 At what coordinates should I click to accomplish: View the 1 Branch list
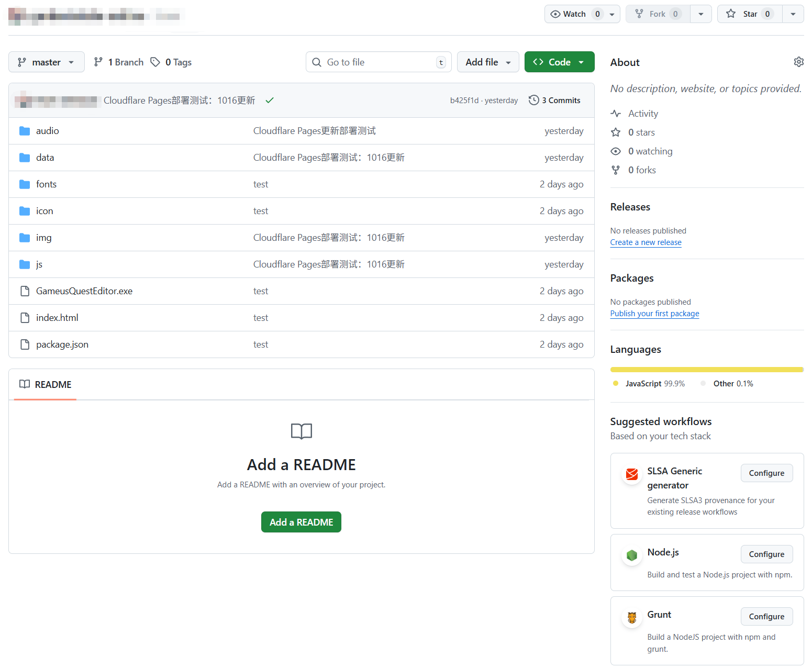tap(119, 62)
